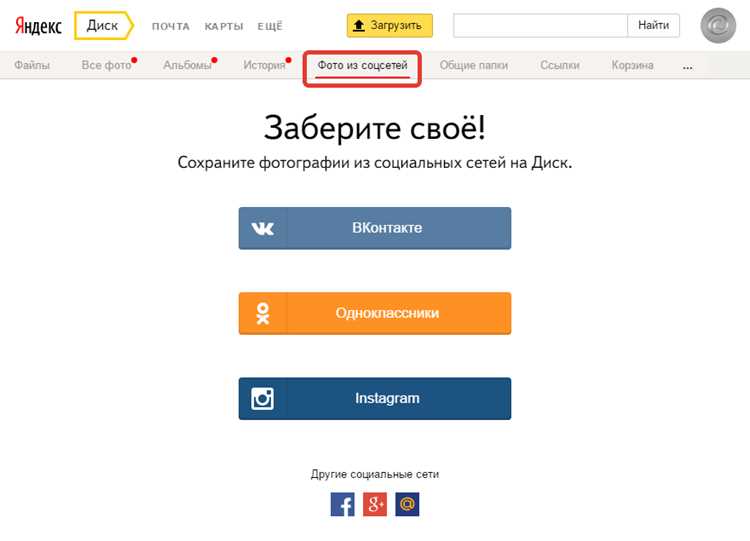Switch to the Файлы tab
Image resolution: width=750 pixels, height=541 pixels.
pyautogui.click(x=32, y=65)
